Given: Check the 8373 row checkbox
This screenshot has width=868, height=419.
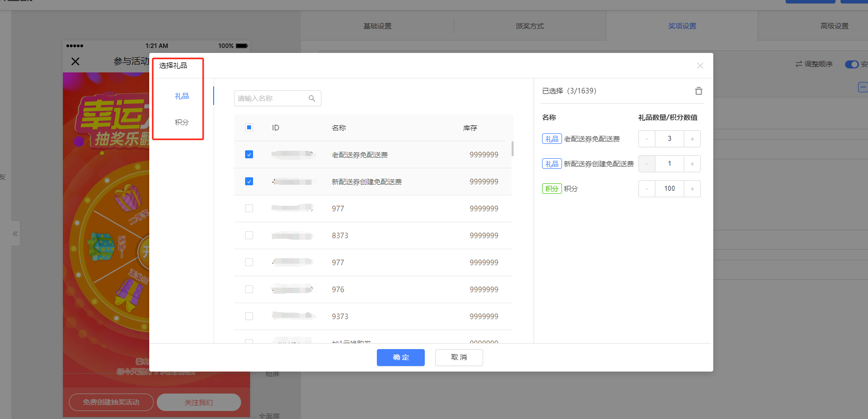Looking at the screenshot, I should (x=249, y=235).
